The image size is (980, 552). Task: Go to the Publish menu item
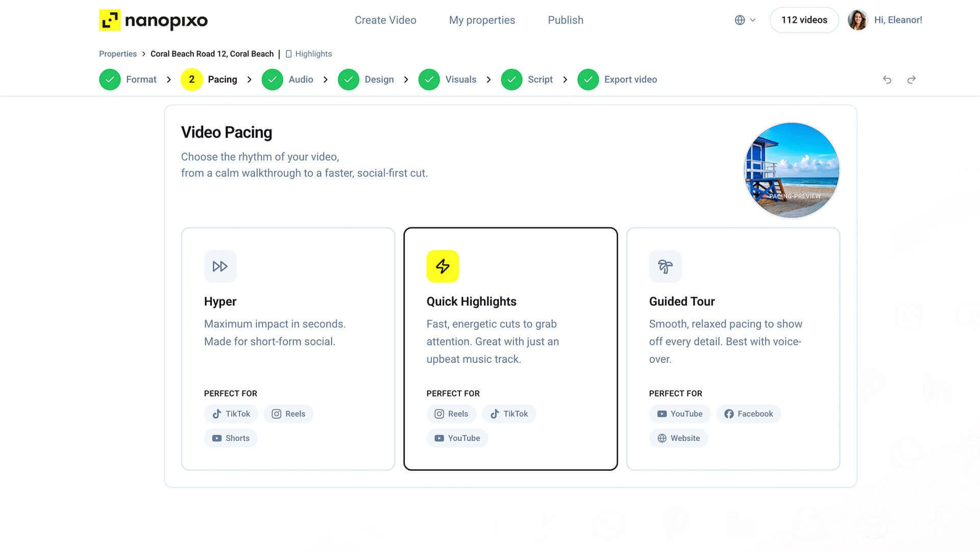click(x=566, y=20)
